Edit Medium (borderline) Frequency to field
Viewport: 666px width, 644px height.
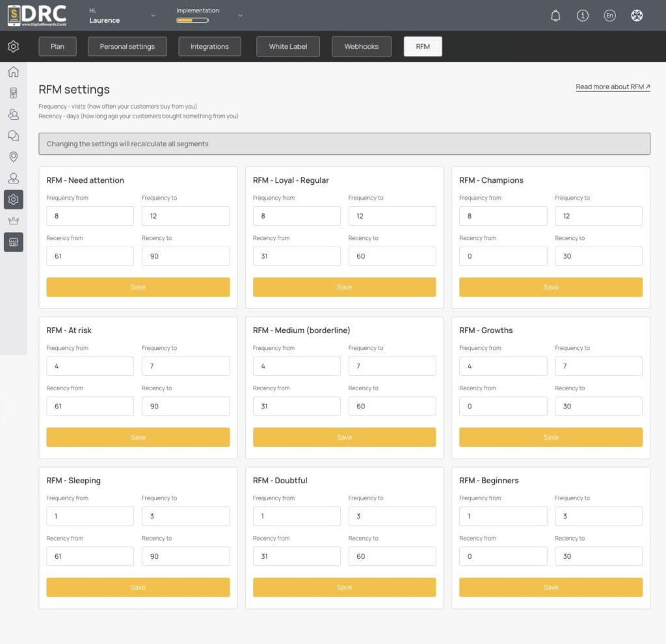tap(392, 366)
